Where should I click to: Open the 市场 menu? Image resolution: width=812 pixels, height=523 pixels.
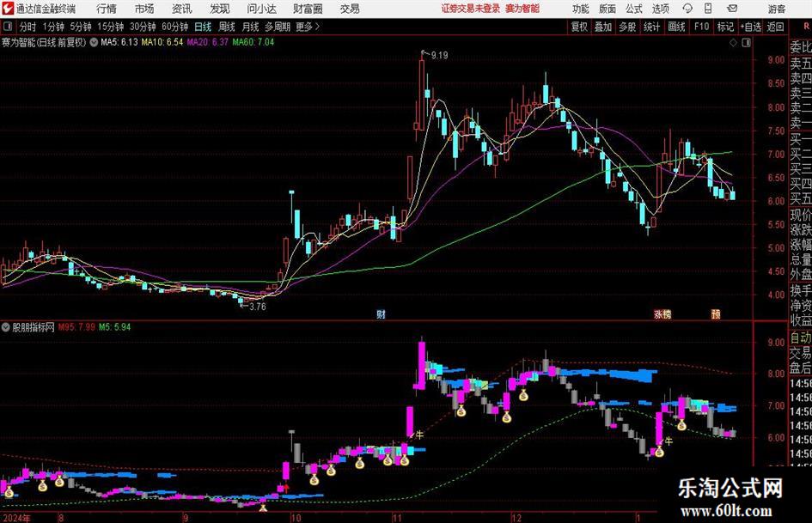pos(144,9)
